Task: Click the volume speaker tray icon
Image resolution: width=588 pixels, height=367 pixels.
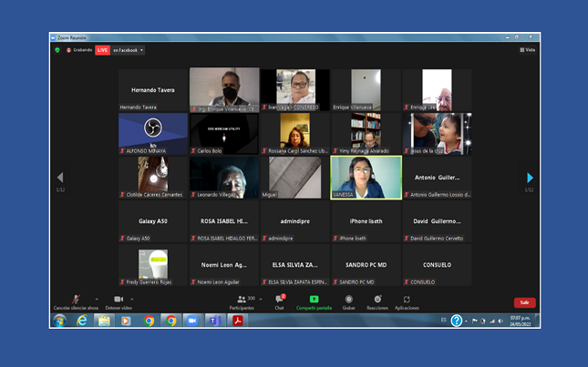Action: click(500, 321)
